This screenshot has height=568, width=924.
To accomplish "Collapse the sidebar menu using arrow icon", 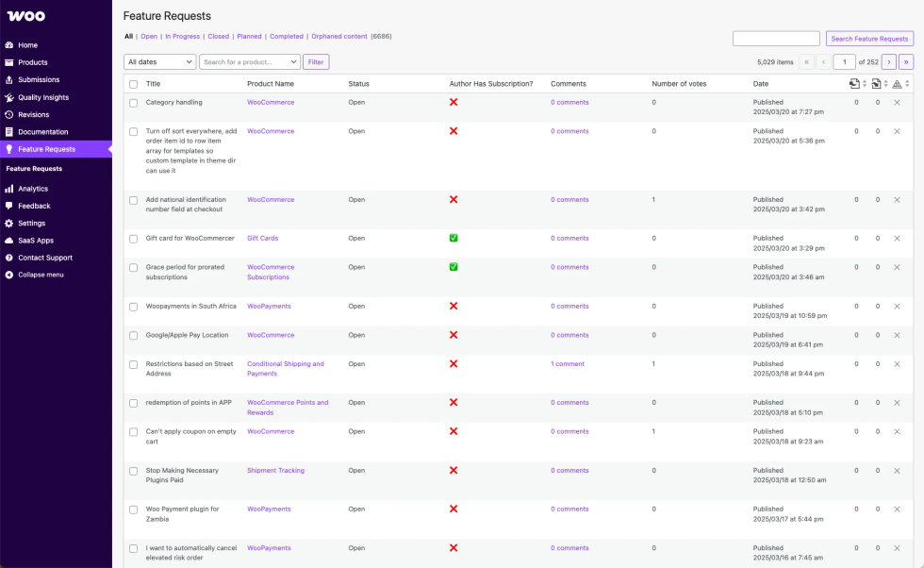I will pyautogui.click(x=8, y=275).
